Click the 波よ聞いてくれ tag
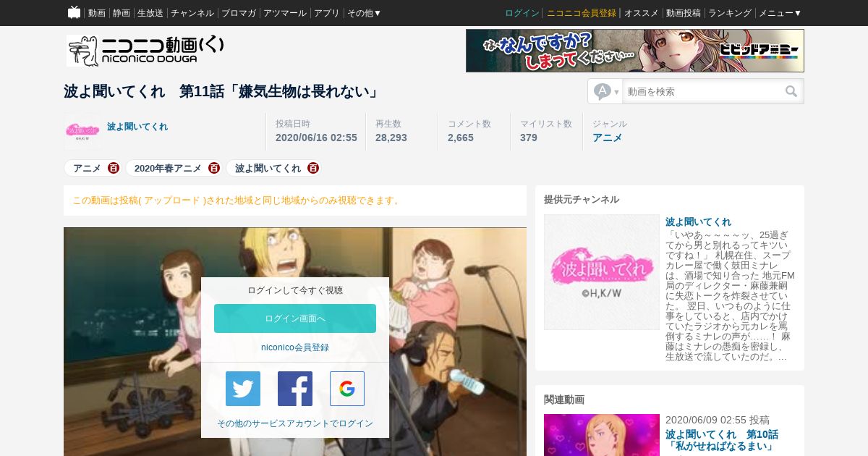The image size is (868, 456). [268, 168]
